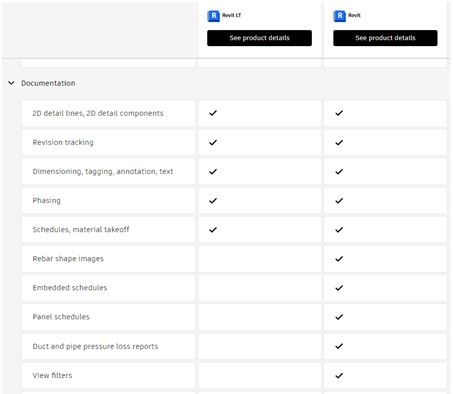The height and width of the screenshot is (394, 453).
Task: Click Revit LT checkmark for 2D detail lines
Action: click(213, 113)
